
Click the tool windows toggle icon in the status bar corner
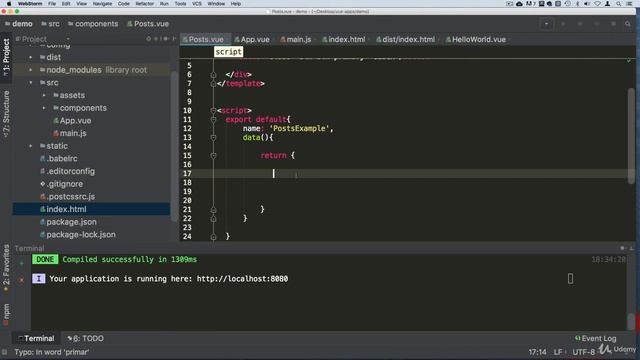(x=4, y=352)
